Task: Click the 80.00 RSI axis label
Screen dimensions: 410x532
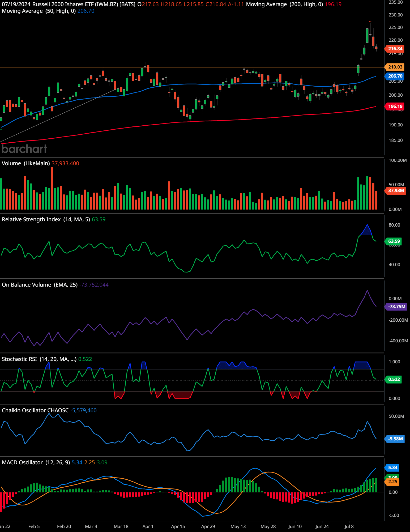Action: coord(394,225)
